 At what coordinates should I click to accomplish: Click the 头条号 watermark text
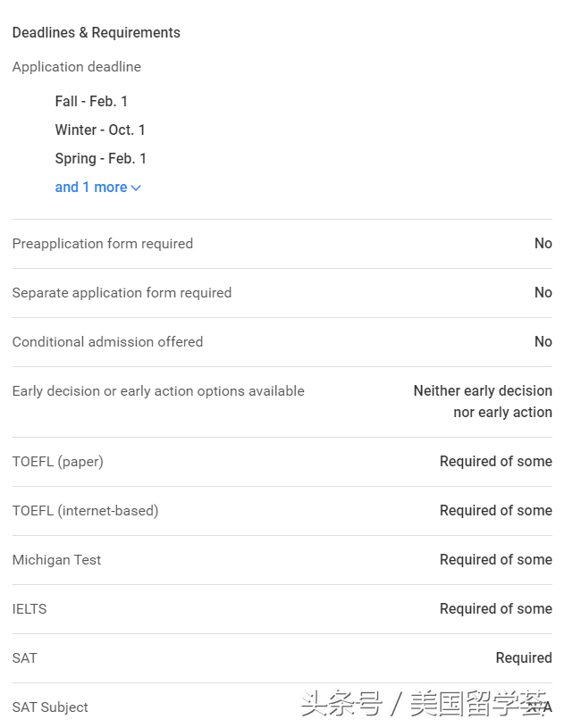341,705
